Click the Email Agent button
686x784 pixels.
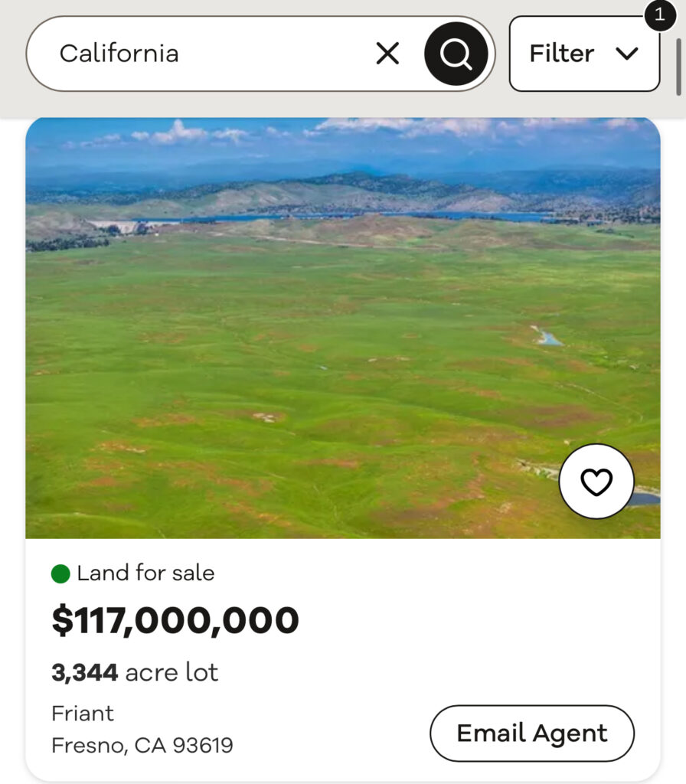532,733
